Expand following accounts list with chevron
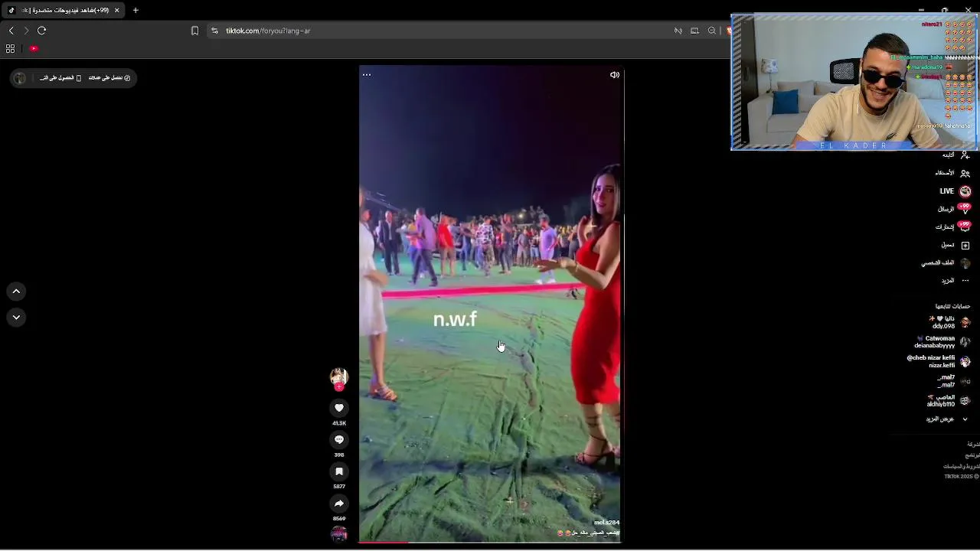Screen dimensions: 980x551 965,419
